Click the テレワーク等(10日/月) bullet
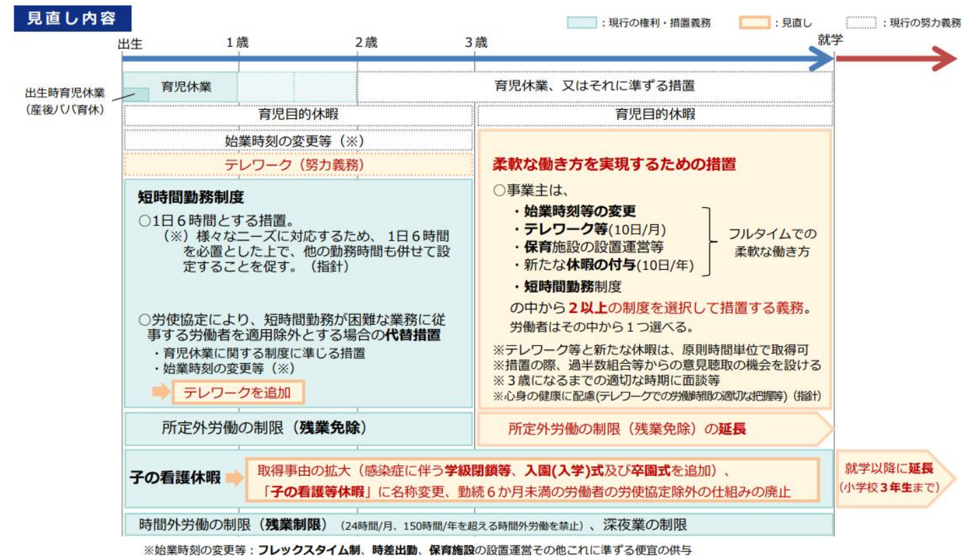 click(x=590, y=230)
